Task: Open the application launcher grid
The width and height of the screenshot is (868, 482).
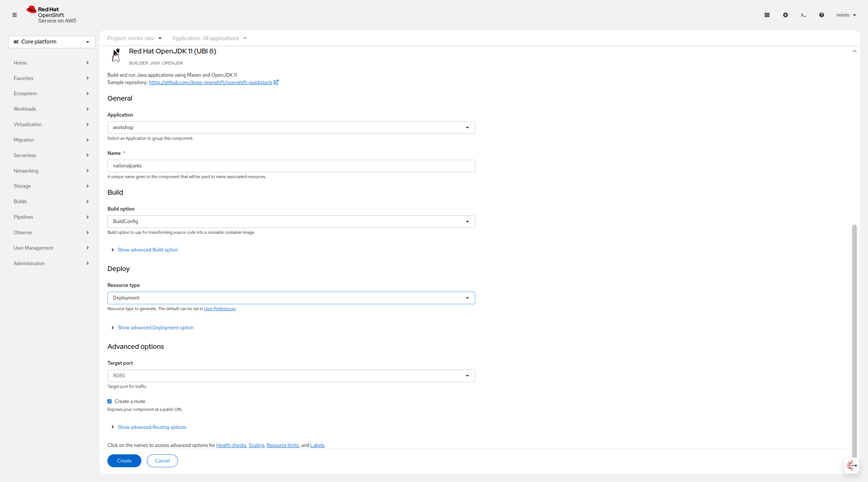Action: [767, 15]
